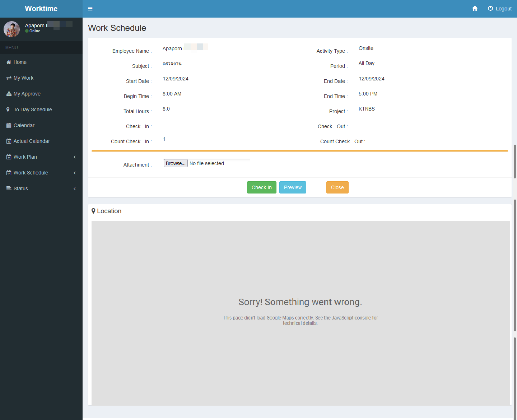This screenshot has width=517, height=420.
Task: Open Actual Calendar menu item
Action: [41, 141]
